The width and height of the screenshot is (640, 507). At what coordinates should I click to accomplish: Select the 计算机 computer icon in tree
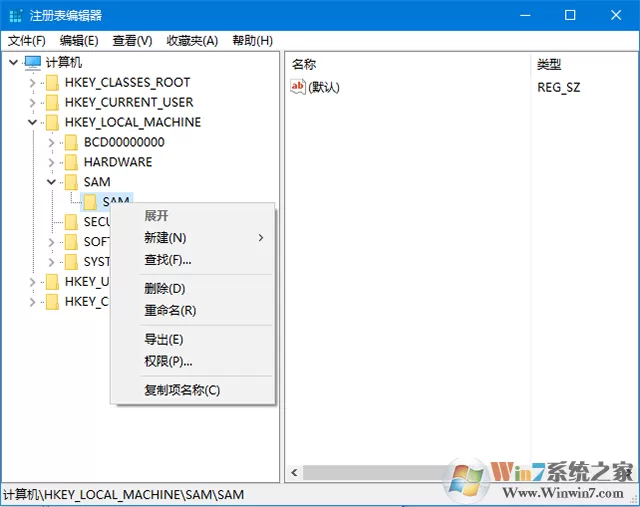pyautogui.click(x=33, y=62)
